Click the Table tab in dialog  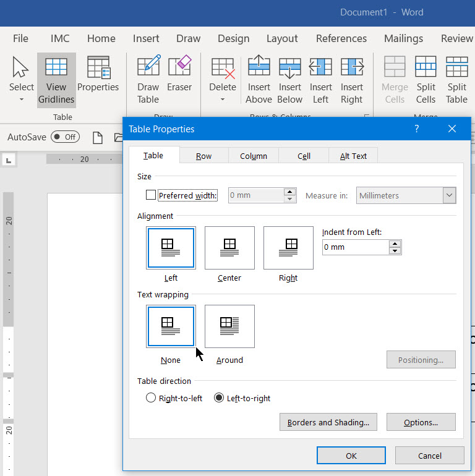(x=153, y=155)
